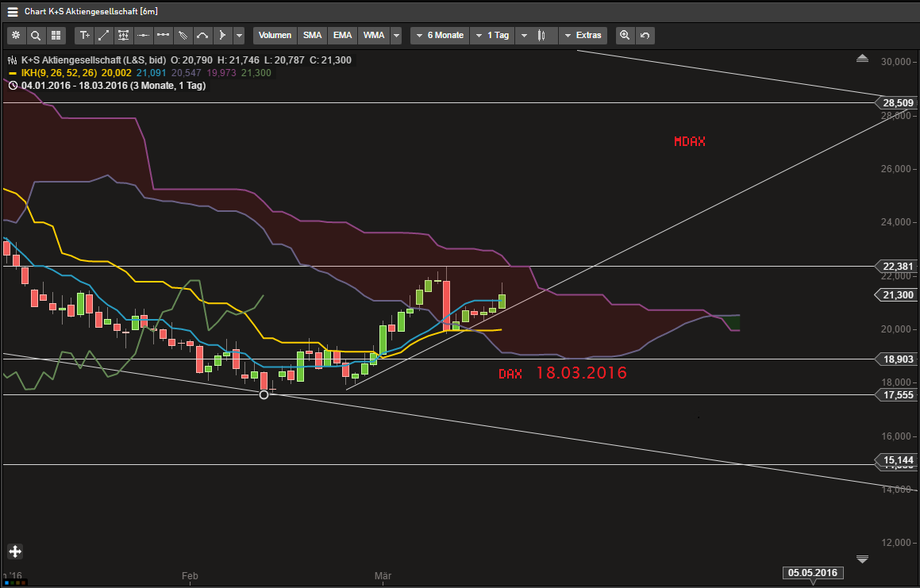The image size is (920, 588).
Task: Click the red MDAX annotation text
Action: coord(690,141)
